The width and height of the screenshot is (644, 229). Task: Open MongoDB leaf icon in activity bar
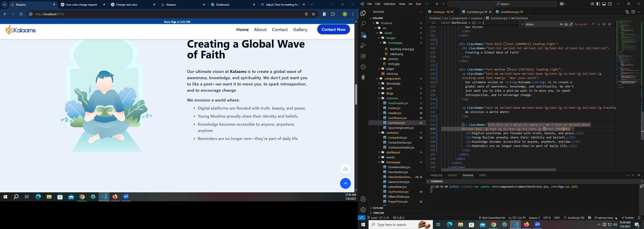(363, 78)
